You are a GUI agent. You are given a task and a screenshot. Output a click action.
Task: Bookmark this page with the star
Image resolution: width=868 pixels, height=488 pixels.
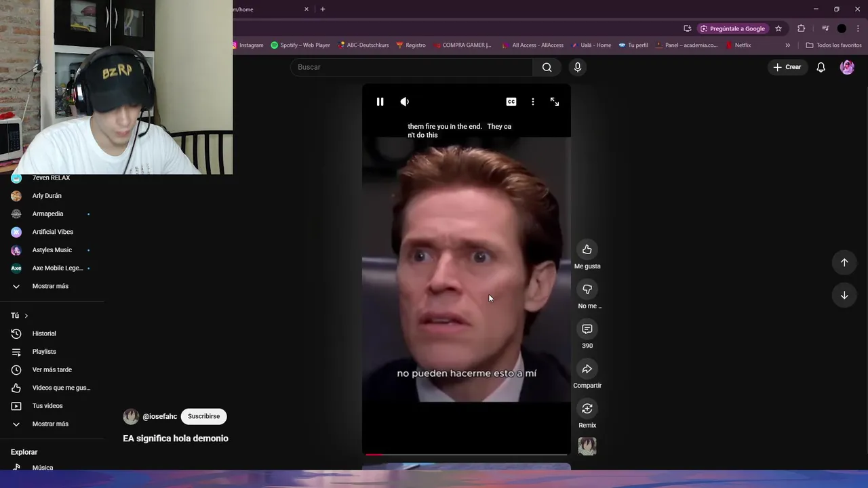(778, 28)
